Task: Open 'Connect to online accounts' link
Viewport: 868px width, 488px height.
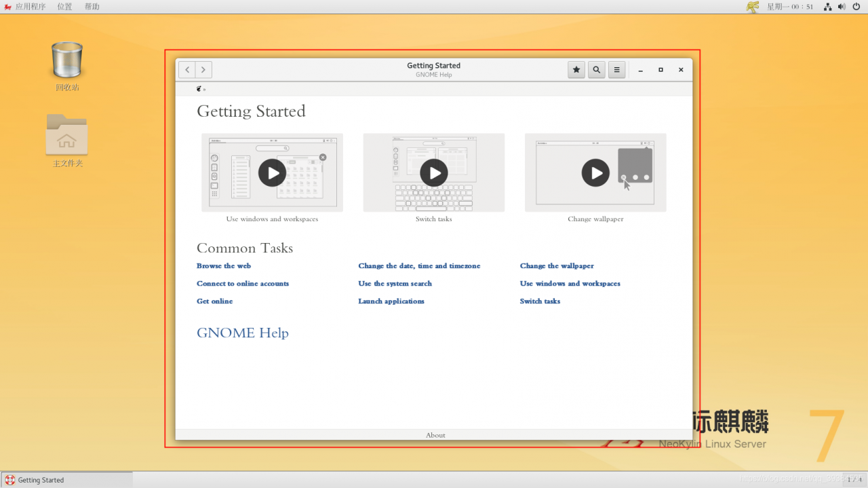Action: click(x=243, y=284)
